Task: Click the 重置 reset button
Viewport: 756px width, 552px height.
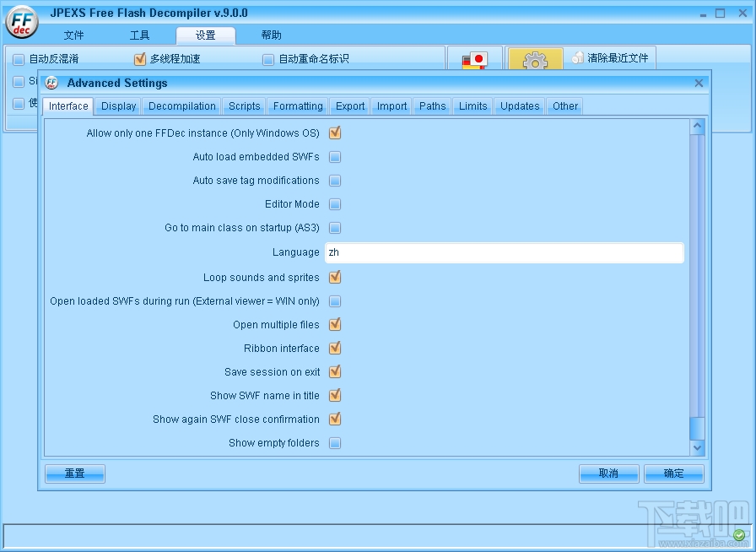Action: pos(74,474)
